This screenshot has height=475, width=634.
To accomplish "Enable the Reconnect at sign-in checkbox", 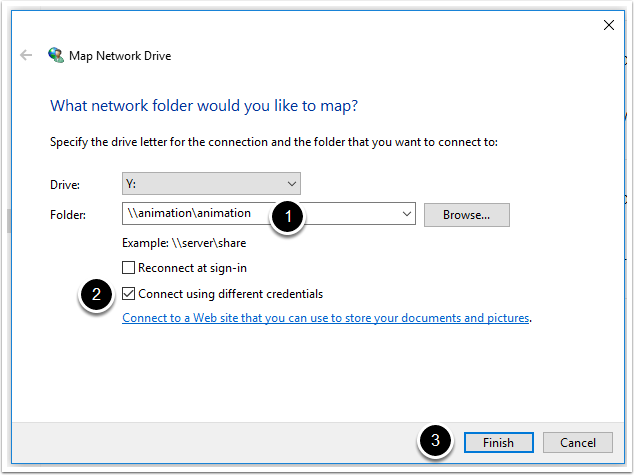I will 128,268.
